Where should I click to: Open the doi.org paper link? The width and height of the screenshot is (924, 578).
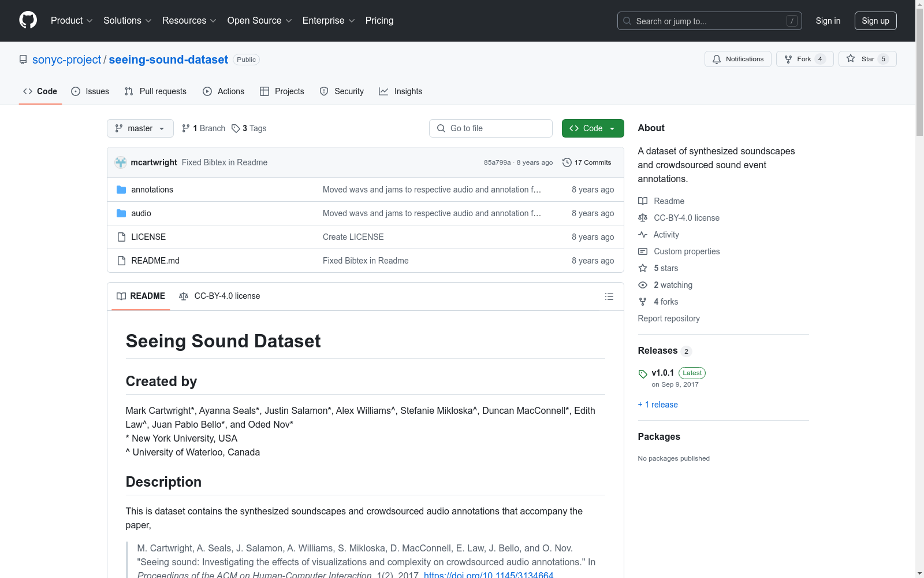coord(489,575)
